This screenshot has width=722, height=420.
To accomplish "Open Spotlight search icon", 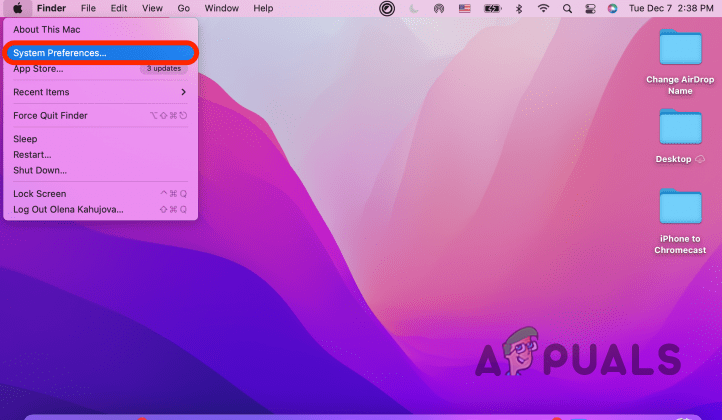I will coord(567,8).
